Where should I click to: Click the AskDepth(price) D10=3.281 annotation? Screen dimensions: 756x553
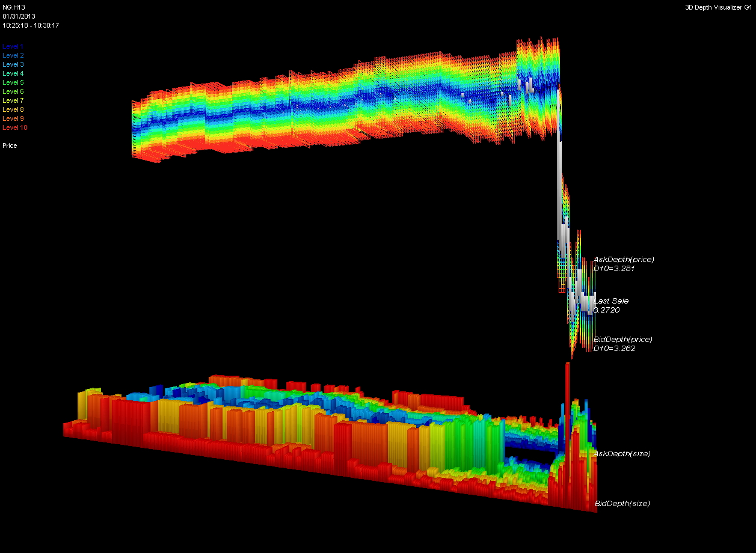click(624, 264)
